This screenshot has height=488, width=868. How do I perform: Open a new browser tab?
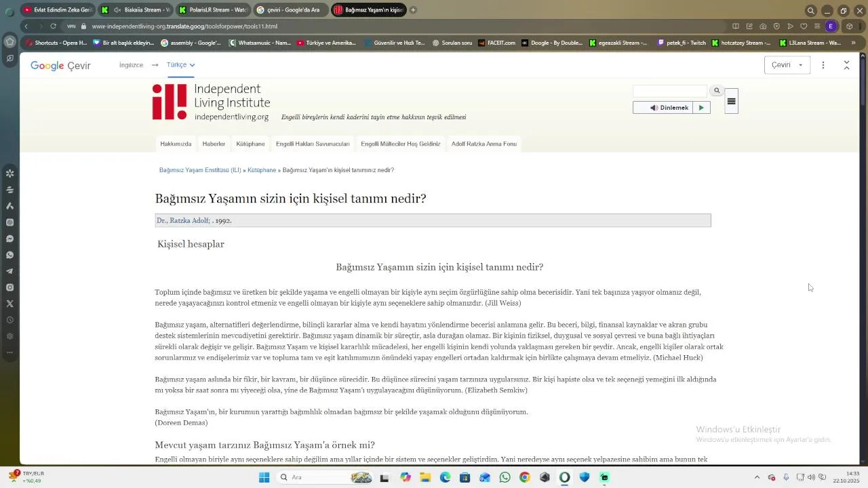click(x=413, y=10)
